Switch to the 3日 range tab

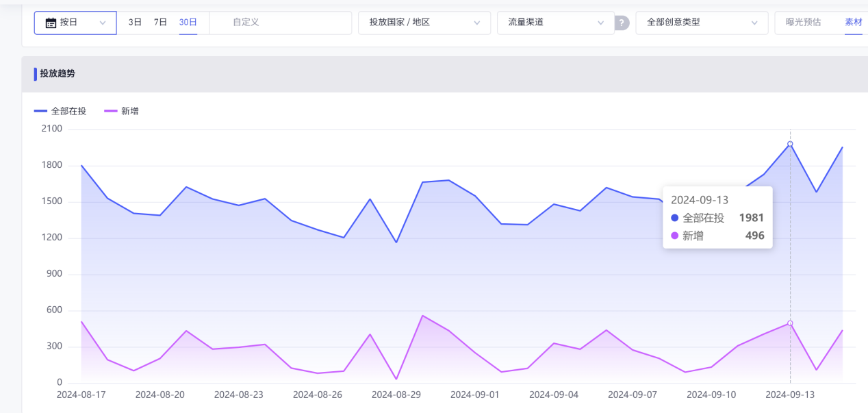135,23
